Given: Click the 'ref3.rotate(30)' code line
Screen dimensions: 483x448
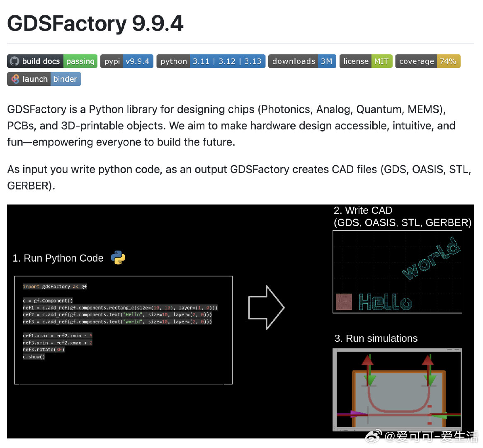Looking at the screenshot, I should tap(44, 350).
